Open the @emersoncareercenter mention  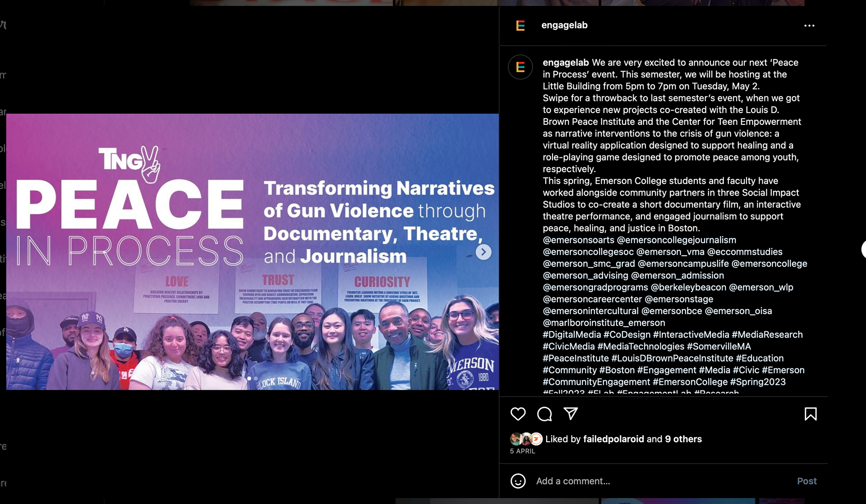pos(592,299)
